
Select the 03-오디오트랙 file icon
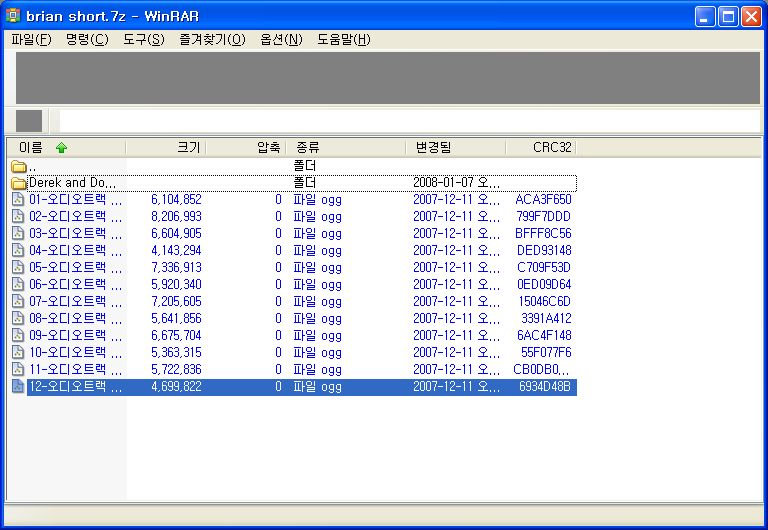click(x=18, y=233)
